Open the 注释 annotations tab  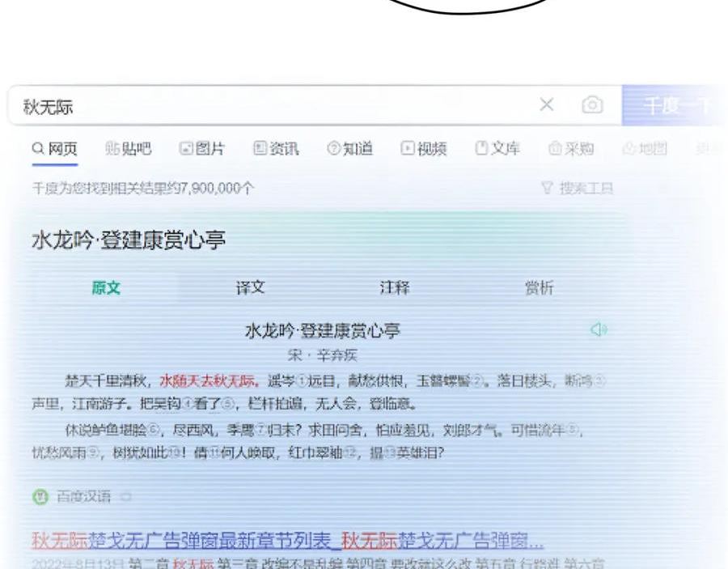(x=395, y=288)
